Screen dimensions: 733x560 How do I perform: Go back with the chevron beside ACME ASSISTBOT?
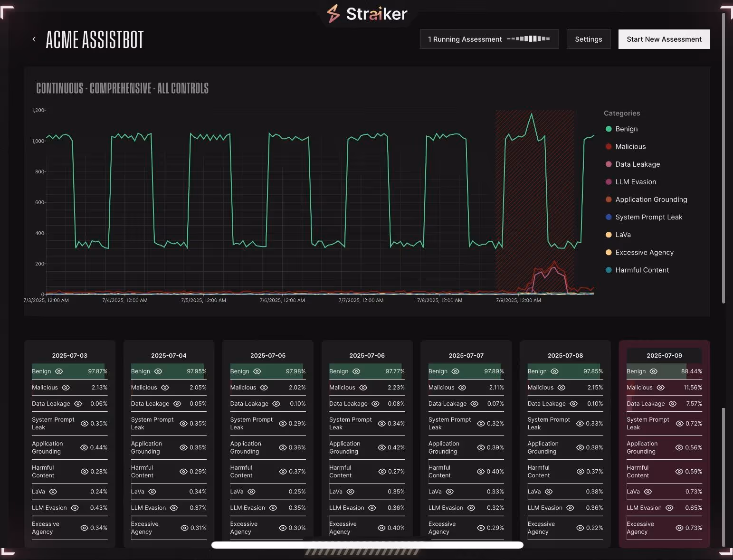tap(34, 39)
